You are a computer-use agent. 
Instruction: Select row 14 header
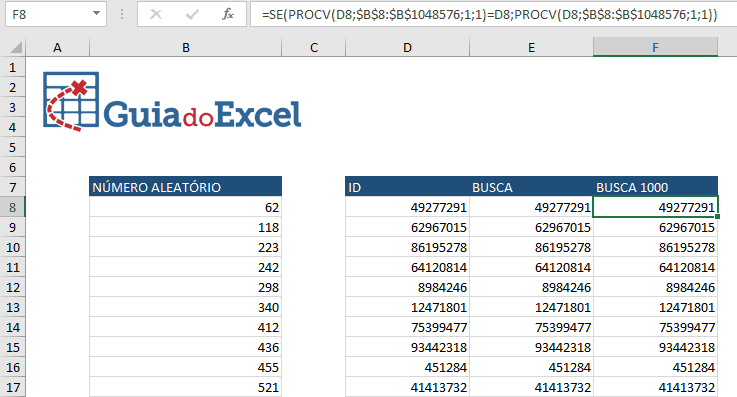coord(13,327)
